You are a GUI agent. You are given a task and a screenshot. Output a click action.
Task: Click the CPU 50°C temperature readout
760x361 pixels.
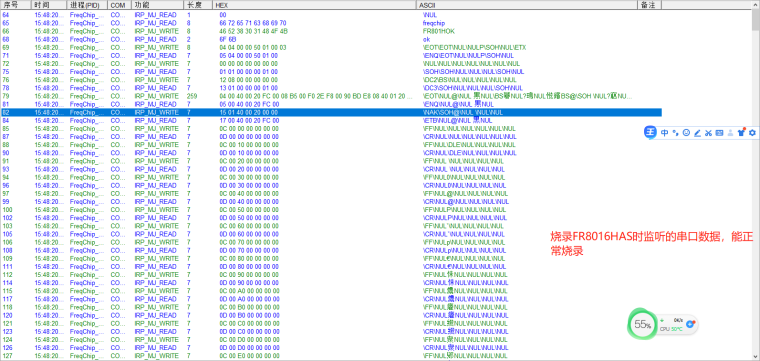coord(671,329)
